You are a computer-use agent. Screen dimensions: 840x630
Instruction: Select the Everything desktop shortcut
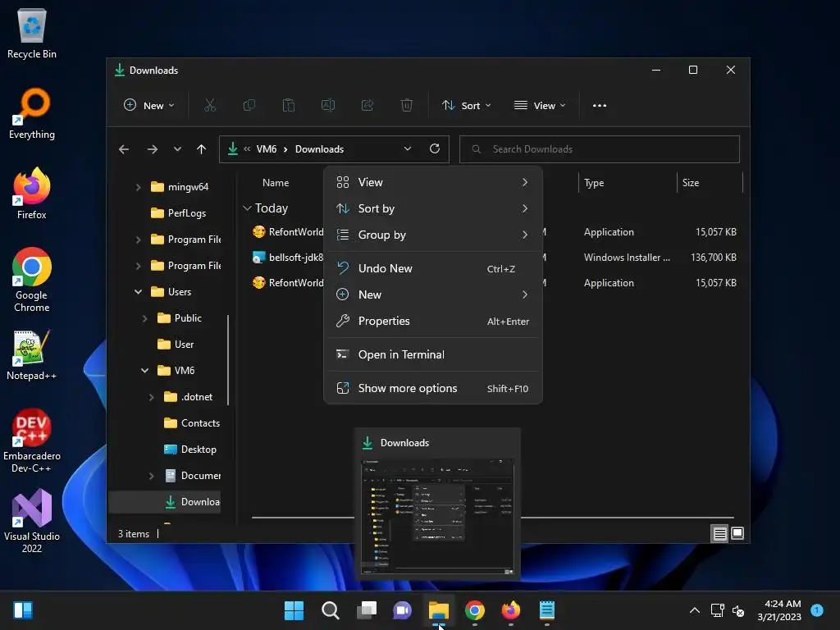[32, 114]
